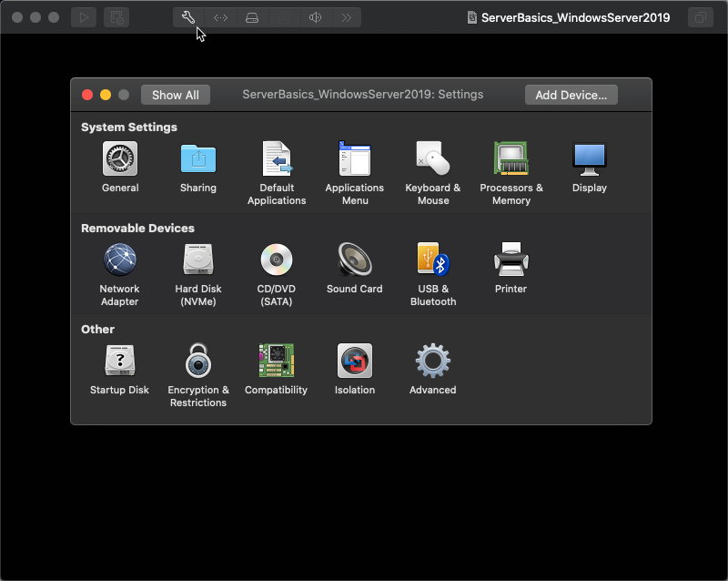The width and height of the screenshot is (728, 581).
Task: Click the Add Device... button
Action: [x=571, y=95]
